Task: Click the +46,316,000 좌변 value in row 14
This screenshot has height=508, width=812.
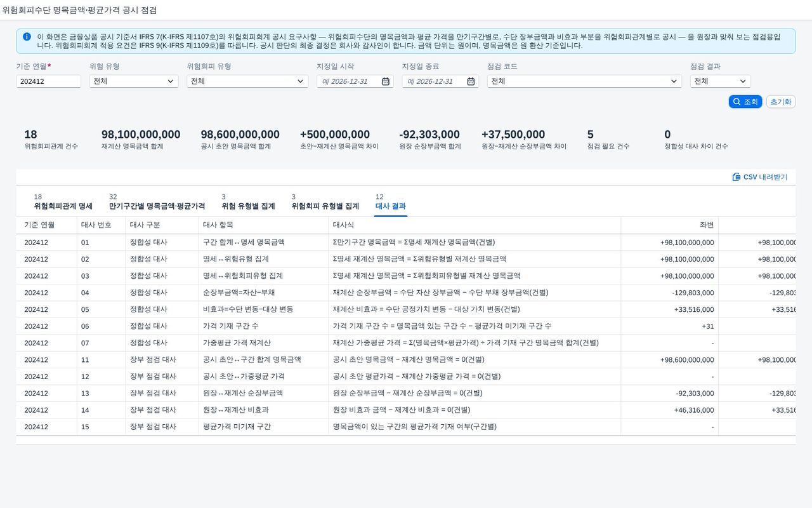Action: (694, 410)
